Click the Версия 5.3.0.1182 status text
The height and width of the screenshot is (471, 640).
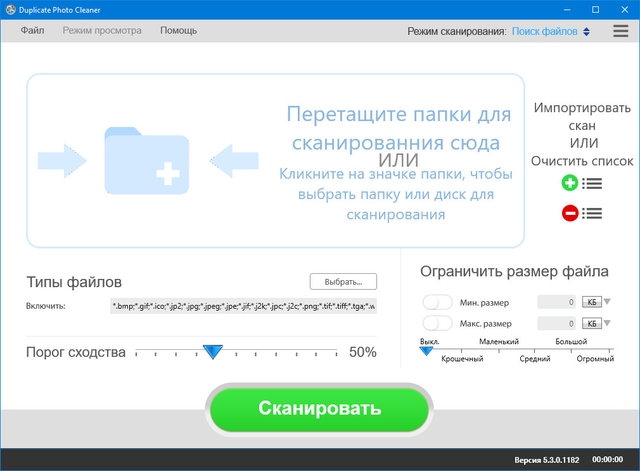click(547, 460)
